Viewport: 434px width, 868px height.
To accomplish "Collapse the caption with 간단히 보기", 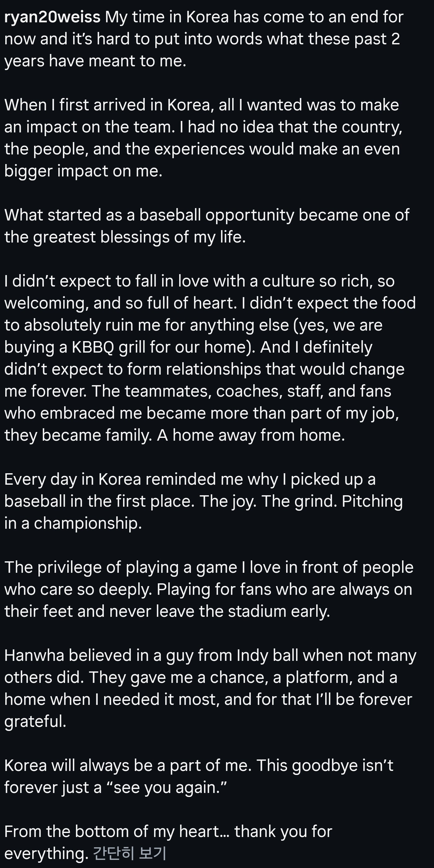I will [x=129, y=853].
